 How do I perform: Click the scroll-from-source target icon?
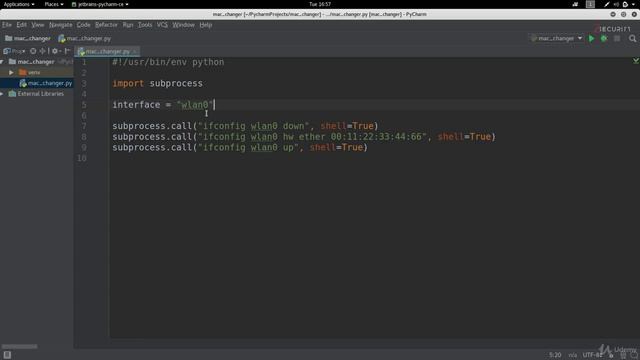(x=33, y=51)
